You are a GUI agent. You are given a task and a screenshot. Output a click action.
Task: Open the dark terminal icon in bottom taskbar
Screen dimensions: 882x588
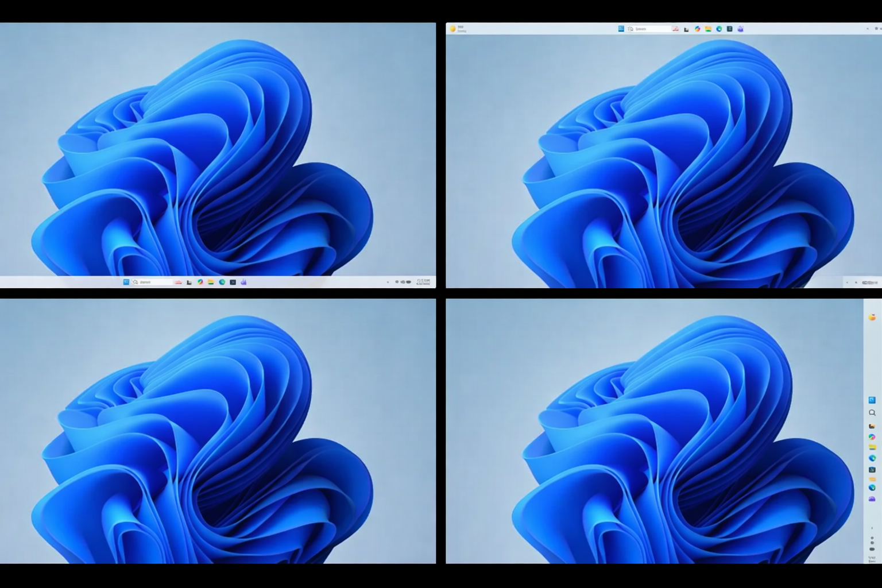(x=233, y=282)
